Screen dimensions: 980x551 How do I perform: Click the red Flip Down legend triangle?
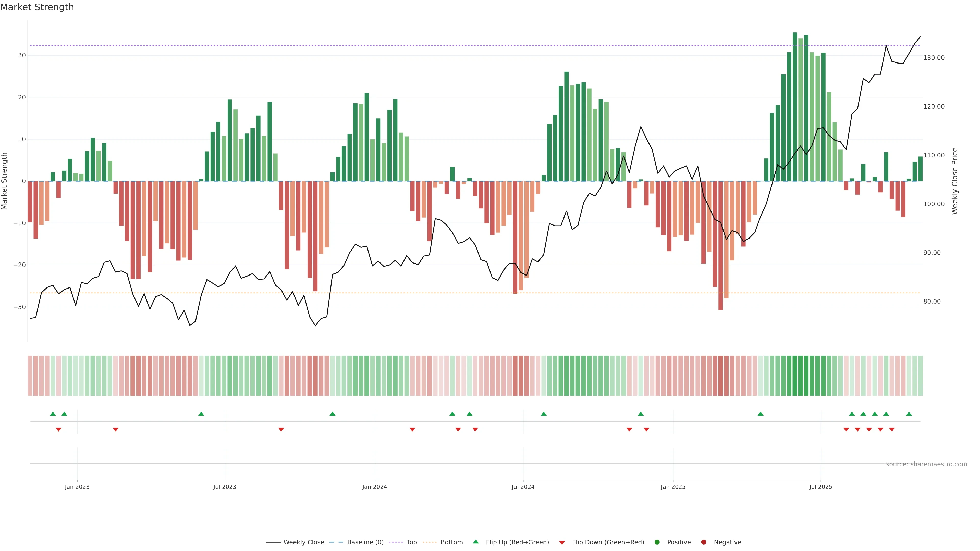[x=562, y=543]
